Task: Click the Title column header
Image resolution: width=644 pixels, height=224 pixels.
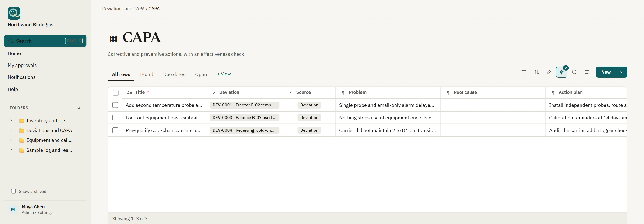Action: click(x=164, y=92)
